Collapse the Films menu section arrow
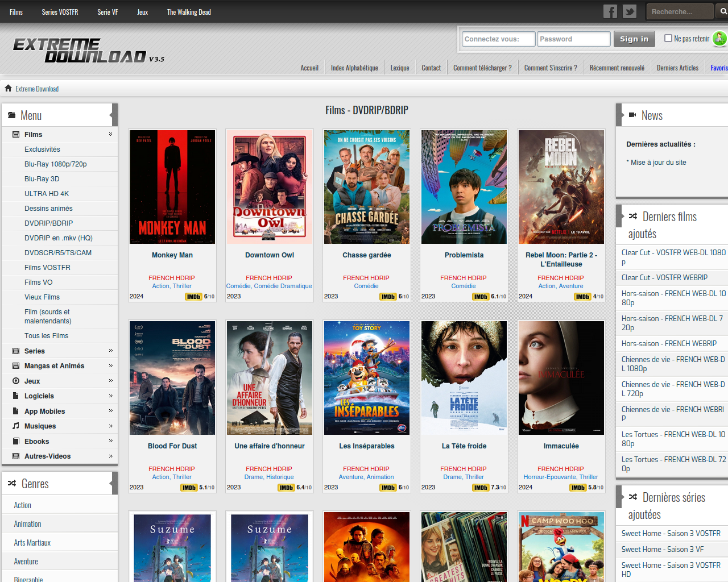 [x=110, y=135]
